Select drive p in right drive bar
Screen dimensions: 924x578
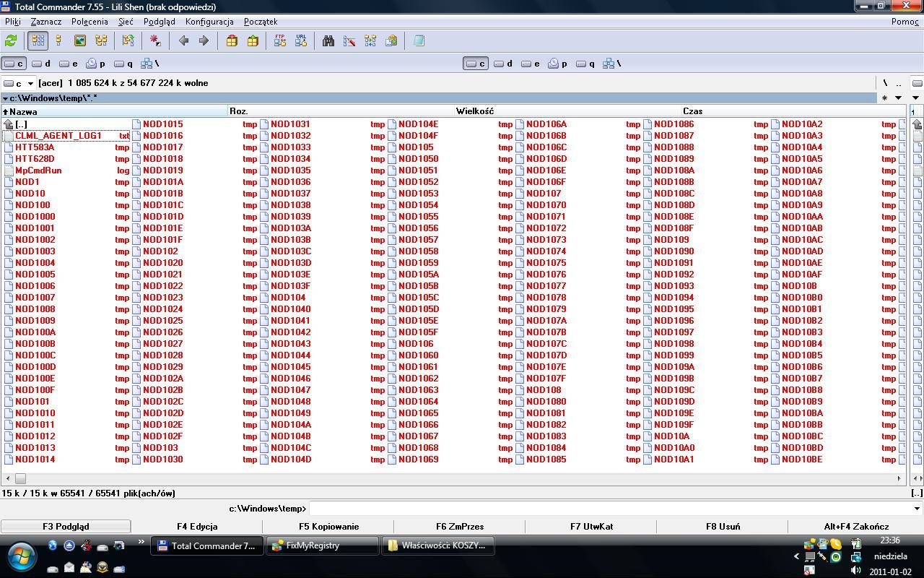[x=558, y=64]
